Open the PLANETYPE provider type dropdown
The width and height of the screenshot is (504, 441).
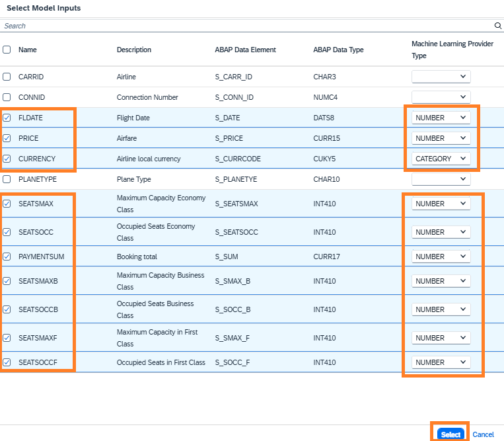(441, 179)
